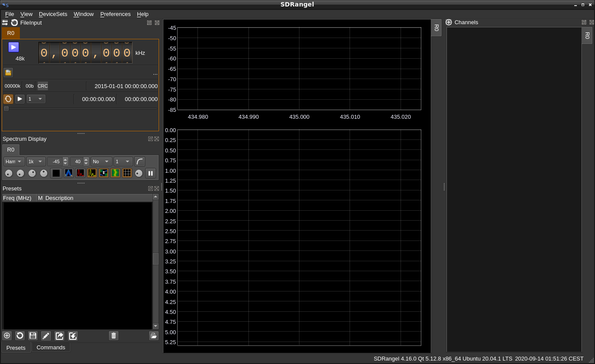Select the vertical R0 tab in Channels panel
Screen dimensions: 595x364
point(587,35)
